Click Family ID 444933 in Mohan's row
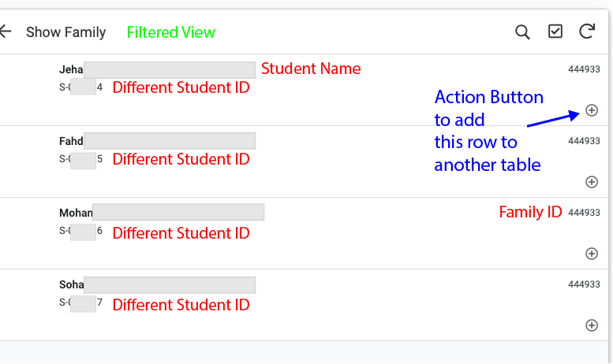The image size is (613, 364). click(584, 213)
